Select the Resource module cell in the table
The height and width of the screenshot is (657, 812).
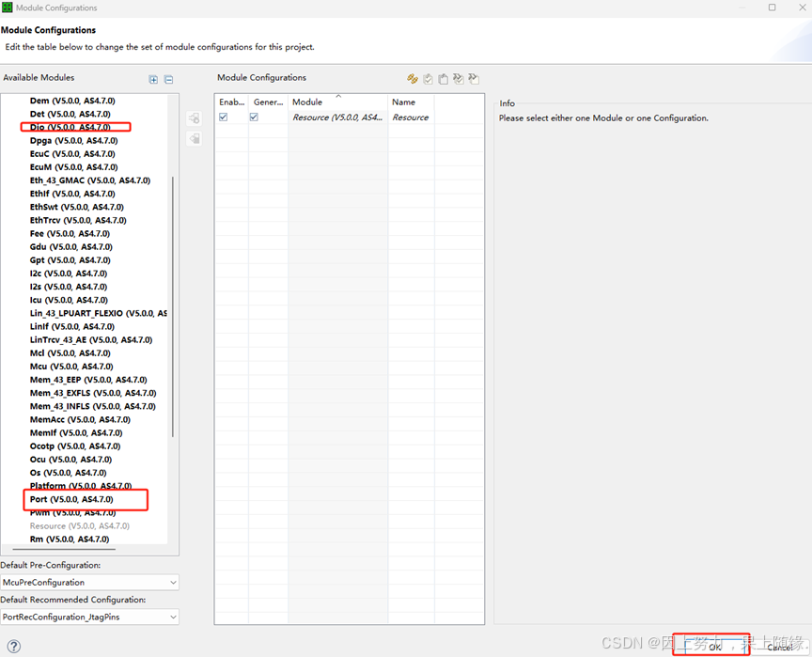click(337, 117)
